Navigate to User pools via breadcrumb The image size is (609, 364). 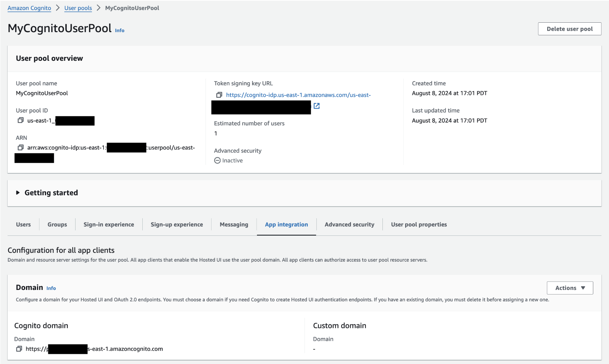coord(78,8)
